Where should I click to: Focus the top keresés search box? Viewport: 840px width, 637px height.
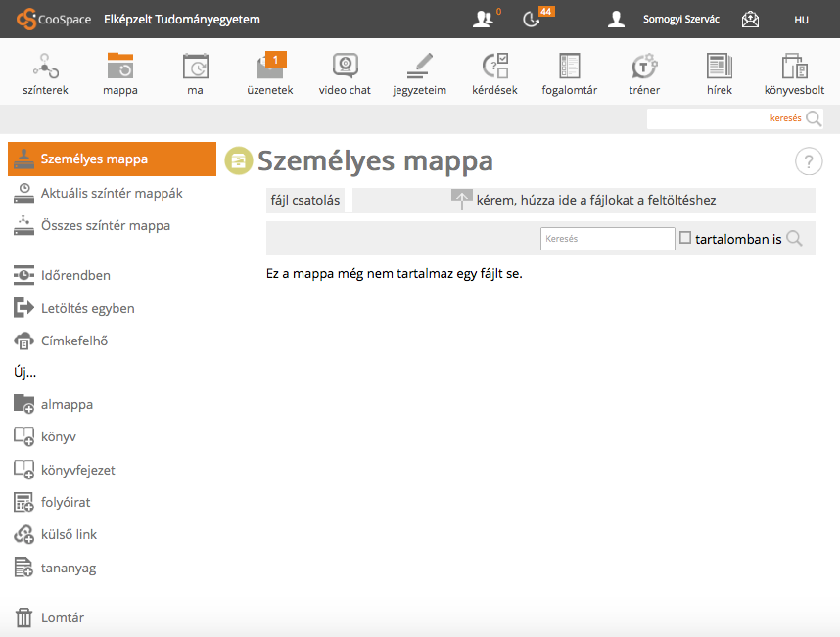(x=725, y=118)
